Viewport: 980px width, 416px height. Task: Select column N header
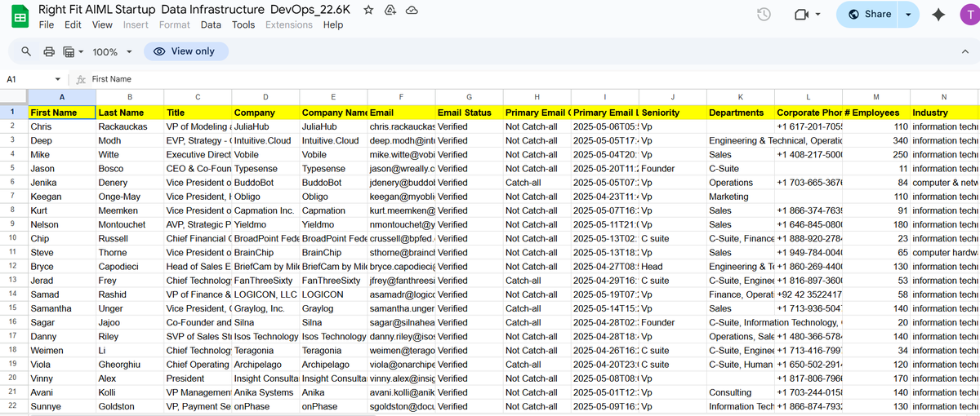[x=943, y=97]
